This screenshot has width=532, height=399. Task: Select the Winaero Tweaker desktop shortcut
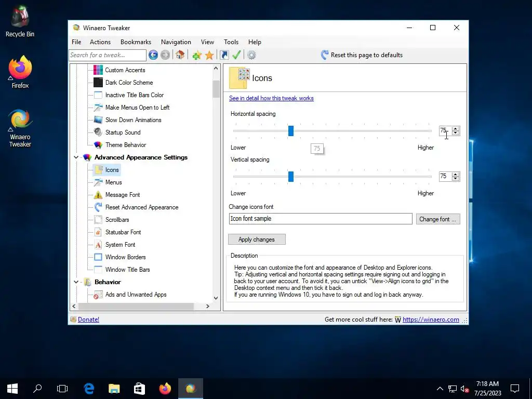20,128
